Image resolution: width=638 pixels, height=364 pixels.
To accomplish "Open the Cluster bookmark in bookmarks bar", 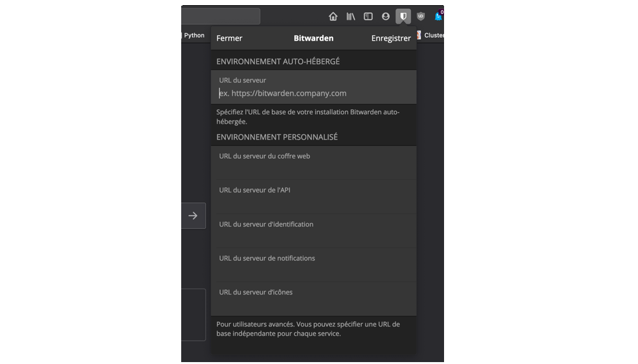I will pyautogui.click(x=431, y=36).
